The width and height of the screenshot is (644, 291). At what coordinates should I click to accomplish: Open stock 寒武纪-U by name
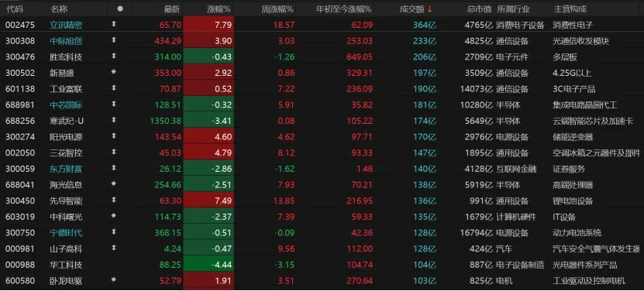(66, 121)
